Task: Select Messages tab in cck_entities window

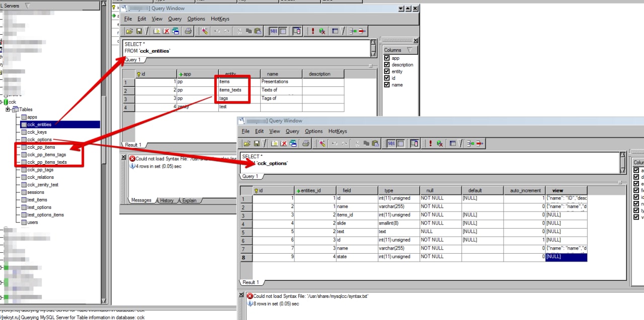Action: [x=141, y=200]
